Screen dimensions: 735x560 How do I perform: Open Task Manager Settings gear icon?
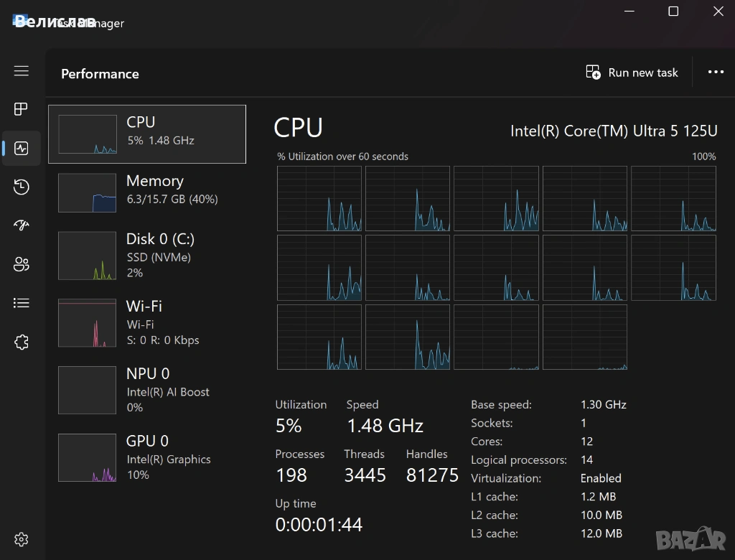click(22, 539)
